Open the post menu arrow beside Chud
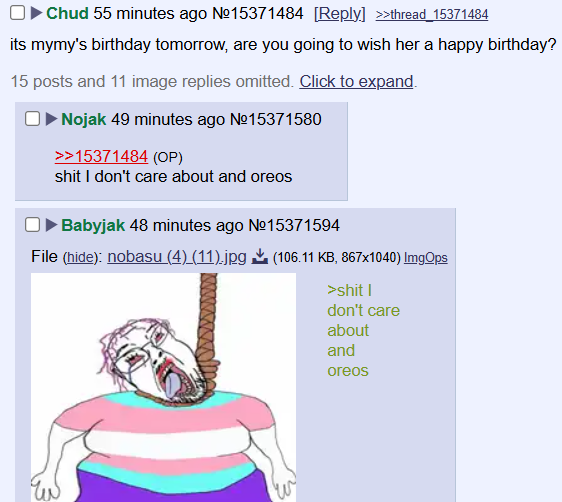Screen dimensions: 562x502 (x=37, y=13)
